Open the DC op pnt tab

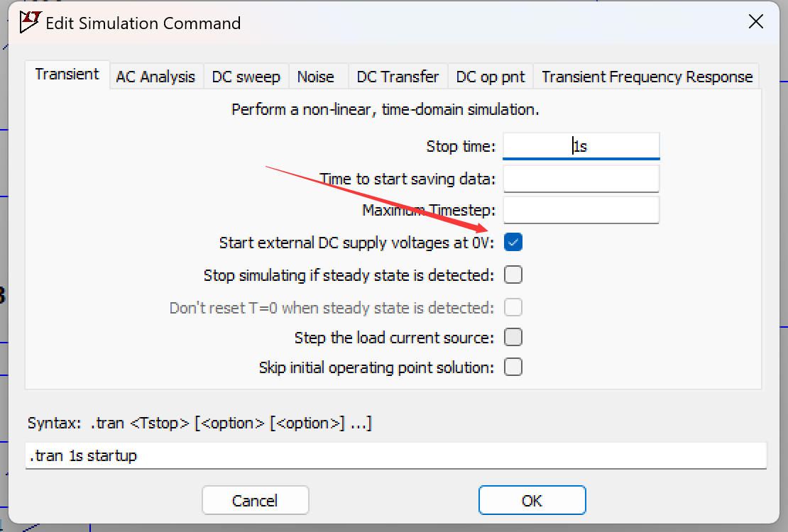491,77
